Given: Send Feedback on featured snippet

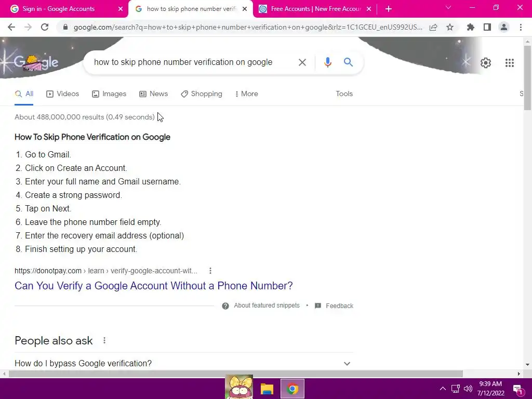Looking at the screenshot, I should [334, 306].
